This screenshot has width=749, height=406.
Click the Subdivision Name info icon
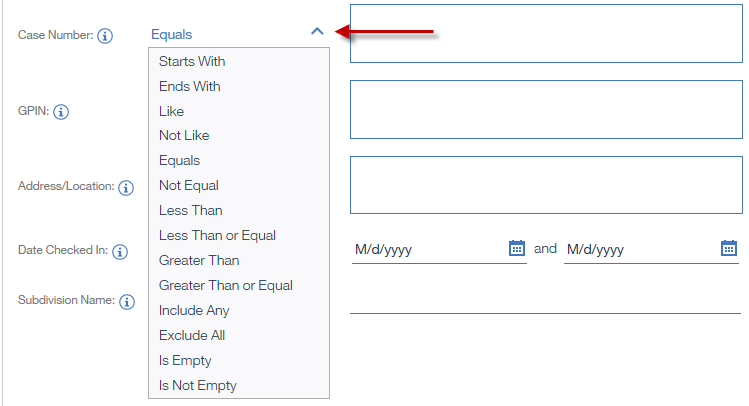click(127, 302)
